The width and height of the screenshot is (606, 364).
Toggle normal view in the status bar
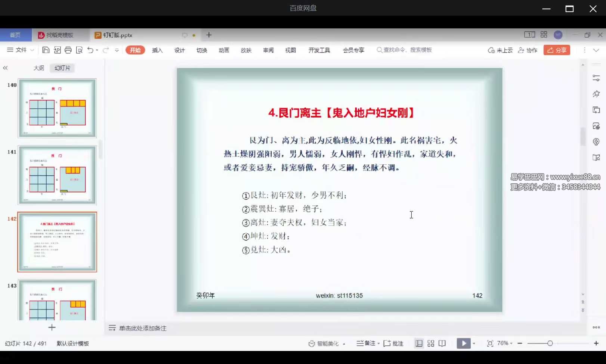[x=418, y=343]
